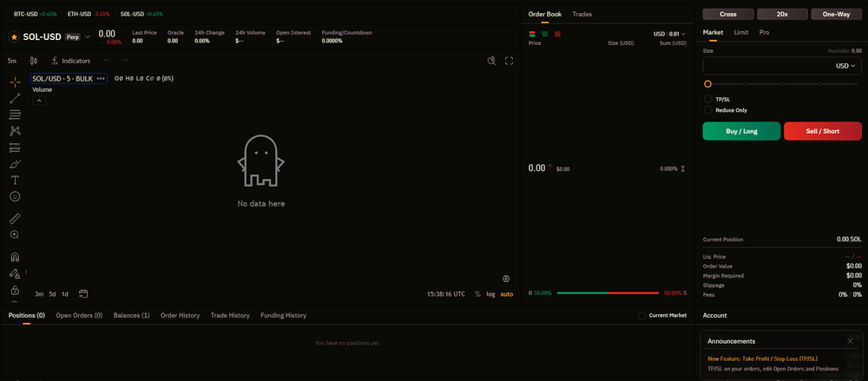
Task: Toggle the log scale on the chart
Action: click(x=491, y=294)
